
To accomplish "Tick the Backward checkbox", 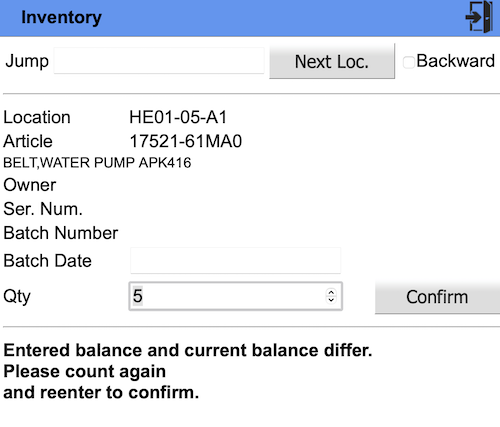I will point(409,62).
